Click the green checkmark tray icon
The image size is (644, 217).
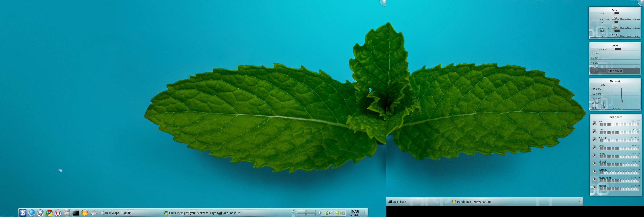pyautogui.click(x=337, y=213)
